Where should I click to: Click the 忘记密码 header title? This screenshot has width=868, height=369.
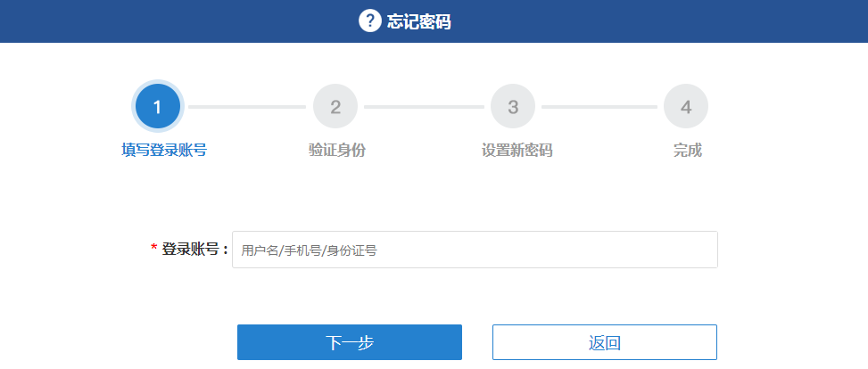pos(419,22)
